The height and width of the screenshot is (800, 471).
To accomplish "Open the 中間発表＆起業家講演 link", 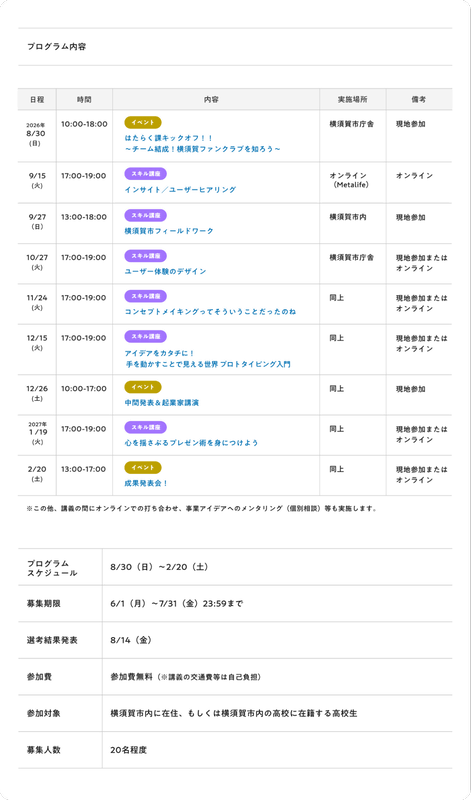I will click(x=162, y=403).
